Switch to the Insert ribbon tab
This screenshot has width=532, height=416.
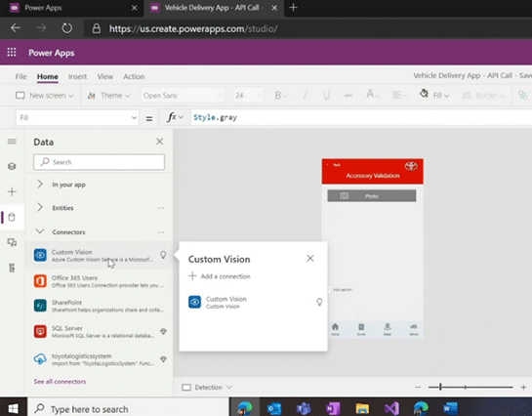pyautogui.click(x=77, y=77)
